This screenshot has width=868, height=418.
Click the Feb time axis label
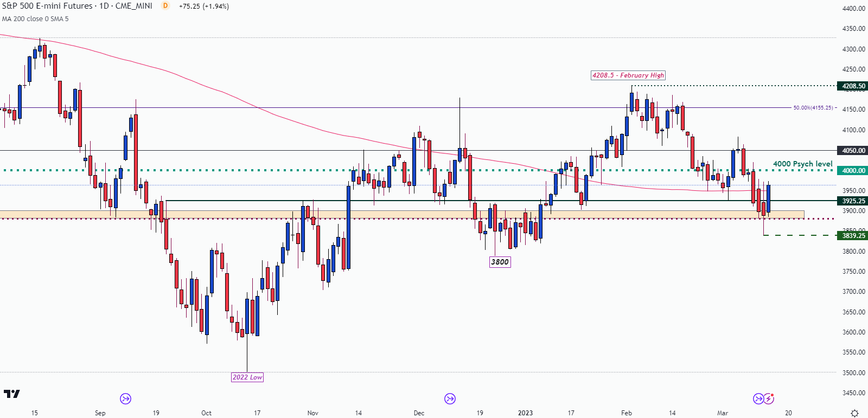[x=627, y=413]
